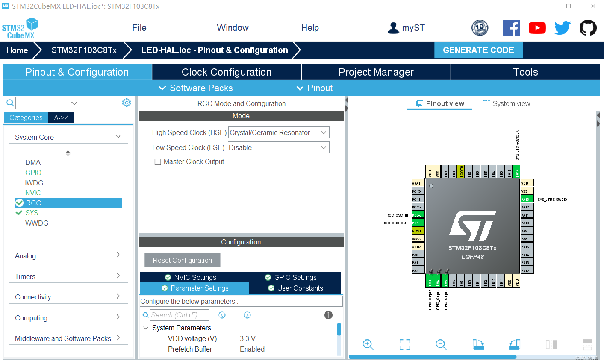Click pin PA3 GPIO output on the chip
Image resolution: width=604 pixels, height=364 pixels.
[430, 281]
